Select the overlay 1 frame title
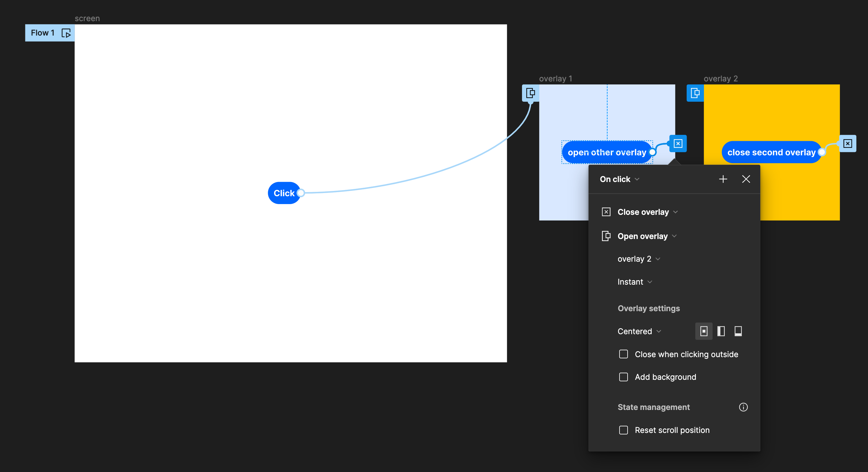 coord(556,78)
